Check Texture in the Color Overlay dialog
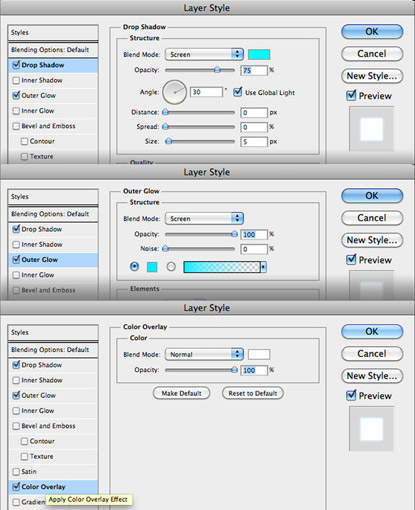This screenshot has width=415, height=510. click(x=24, y=457)
